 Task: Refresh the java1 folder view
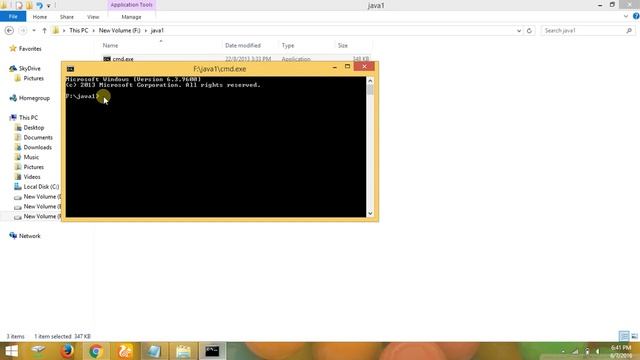pyautogui.click(x=529, y=31)
